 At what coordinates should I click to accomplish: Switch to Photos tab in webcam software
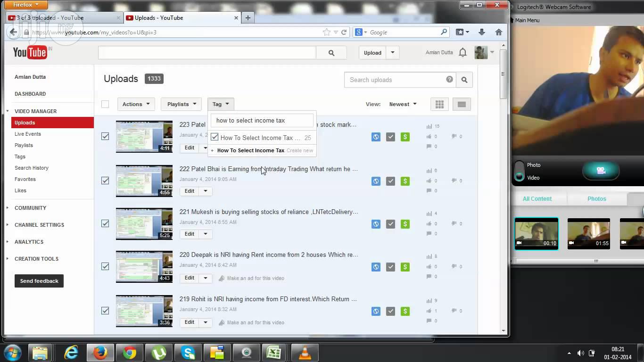(597, 199)
